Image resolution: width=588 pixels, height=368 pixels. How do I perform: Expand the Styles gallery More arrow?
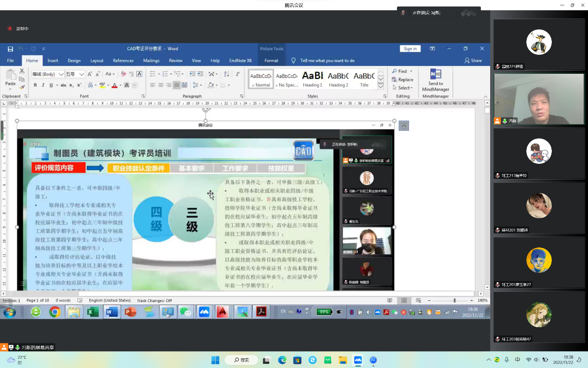point(381,86)
